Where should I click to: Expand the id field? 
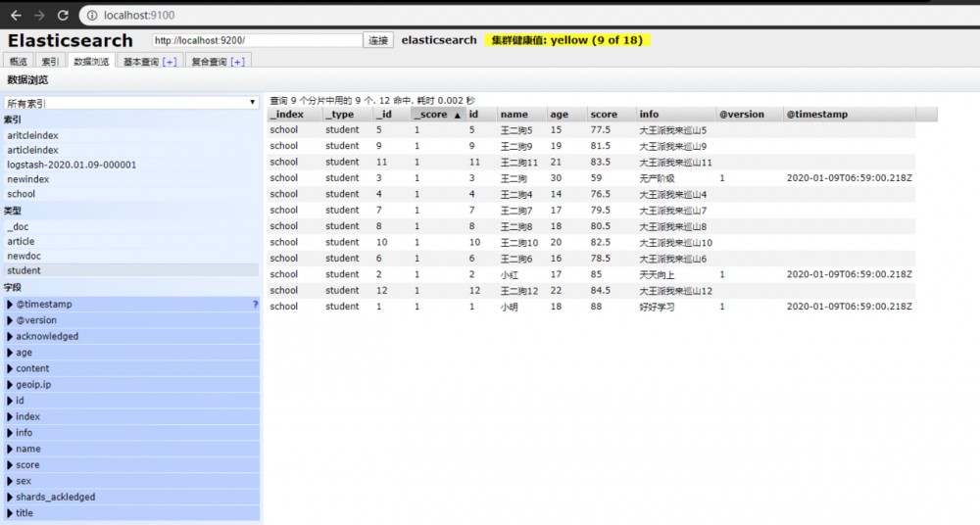10,401
